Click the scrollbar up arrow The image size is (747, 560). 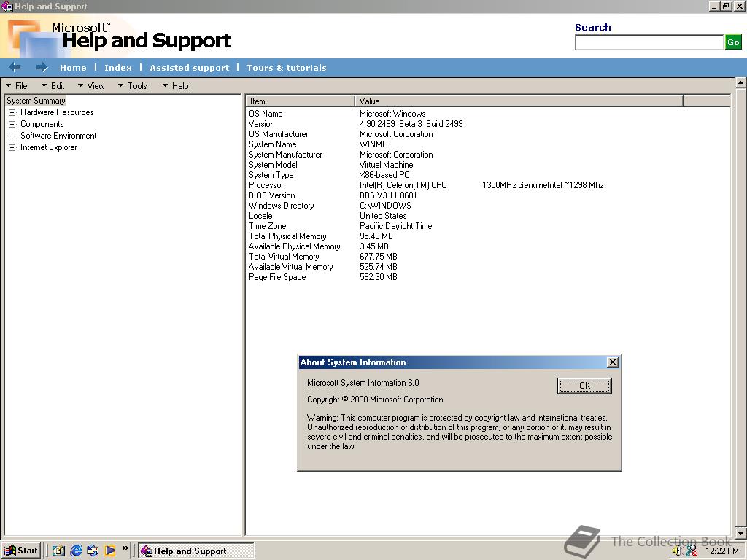(x=741, y=83)
